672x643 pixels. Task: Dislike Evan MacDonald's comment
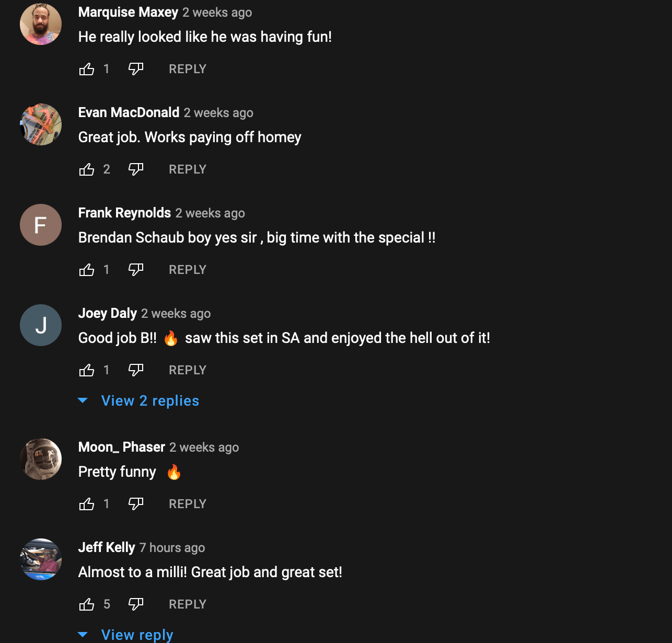[x=136, y=169]
